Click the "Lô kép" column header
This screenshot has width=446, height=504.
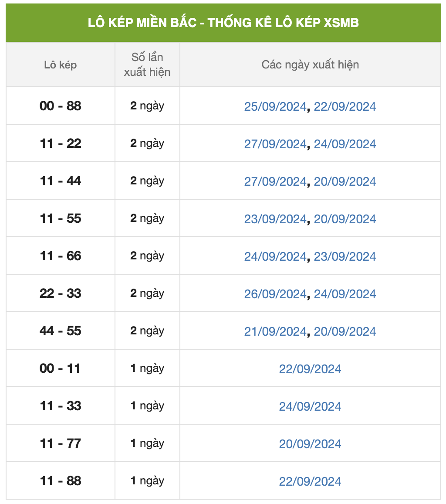(x=61, y=65)
